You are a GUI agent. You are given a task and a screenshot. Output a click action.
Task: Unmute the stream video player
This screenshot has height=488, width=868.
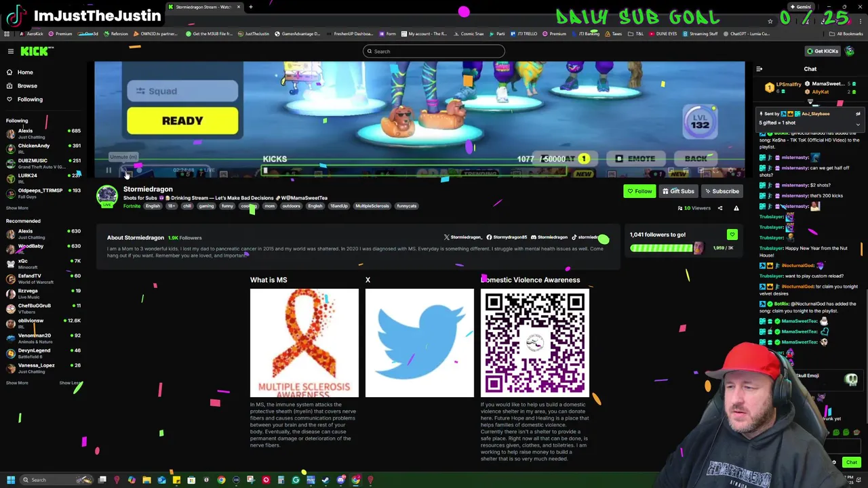(123, 170)
